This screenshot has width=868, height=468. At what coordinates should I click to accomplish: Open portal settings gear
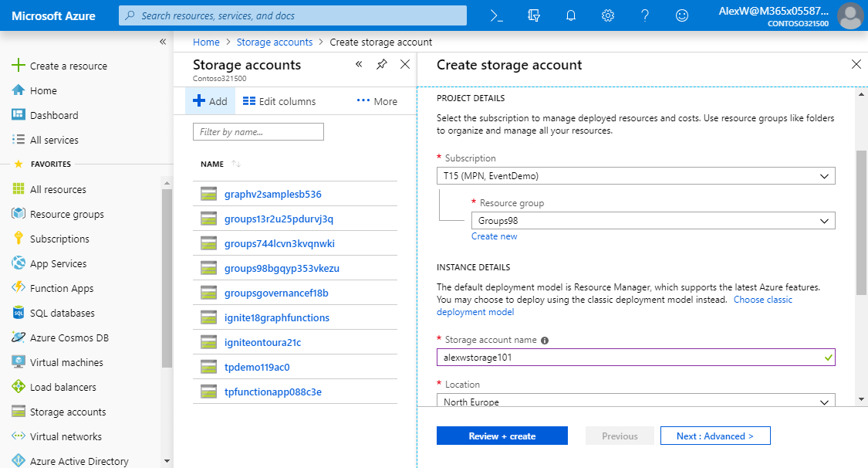point(608,15)
